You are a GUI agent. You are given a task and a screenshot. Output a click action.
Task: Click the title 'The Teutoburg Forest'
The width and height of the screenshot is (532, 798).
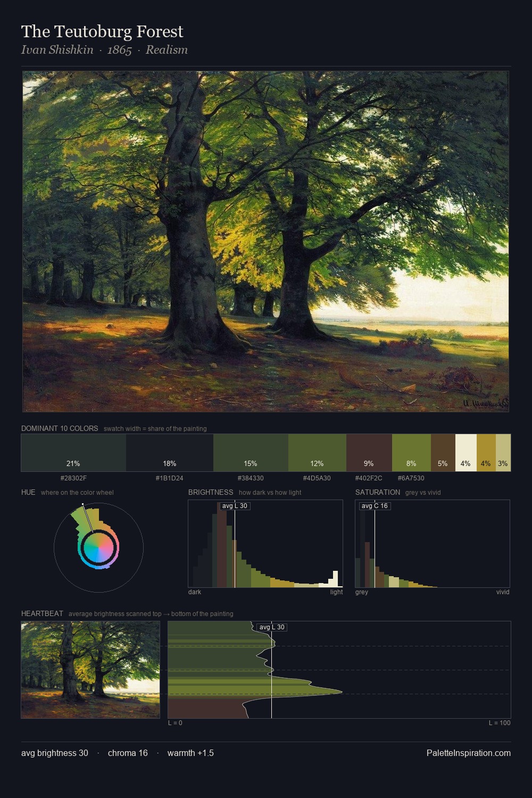102,32
